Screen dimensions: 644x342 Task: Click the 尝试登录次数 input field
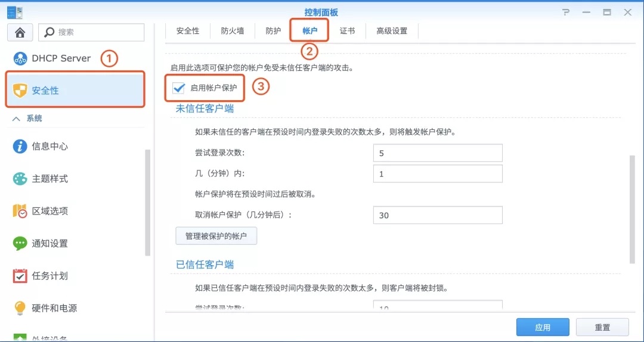pos(438,153)
